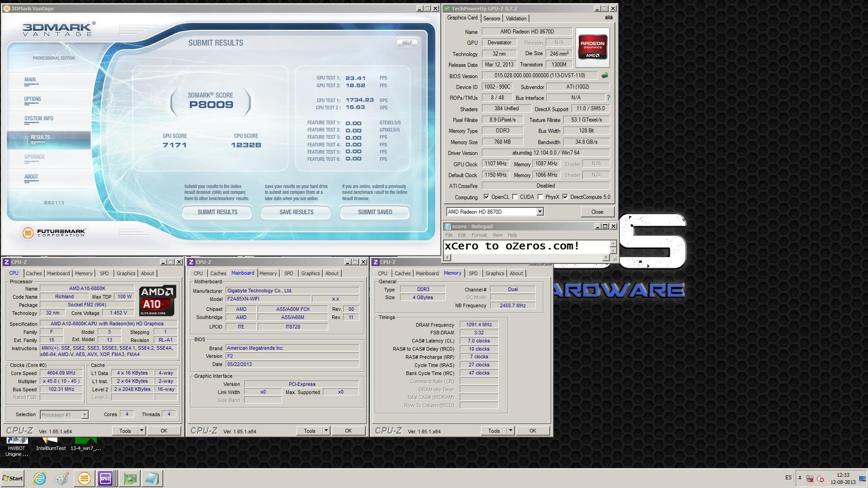Image resolution: width=868 pixels, height=488 pixels.
Task: Click Notepad vertical scrollbar down arrow
Action: pos(613,251)
